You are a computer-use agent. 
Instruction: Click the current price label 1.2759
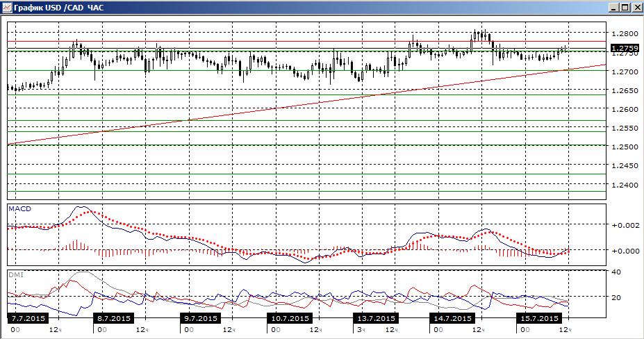(x=625, y=48)
